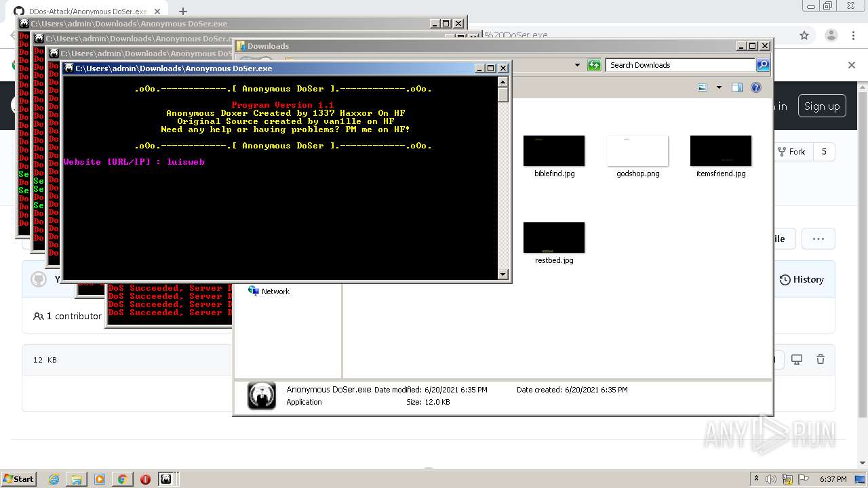Open the Chrome profile avatar icon
This screenshot has width=868, height=488.
[x=831, y=35]
